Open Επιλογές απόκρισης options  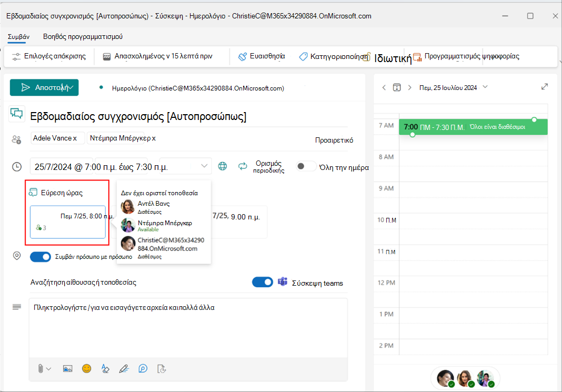click(49, 56)
